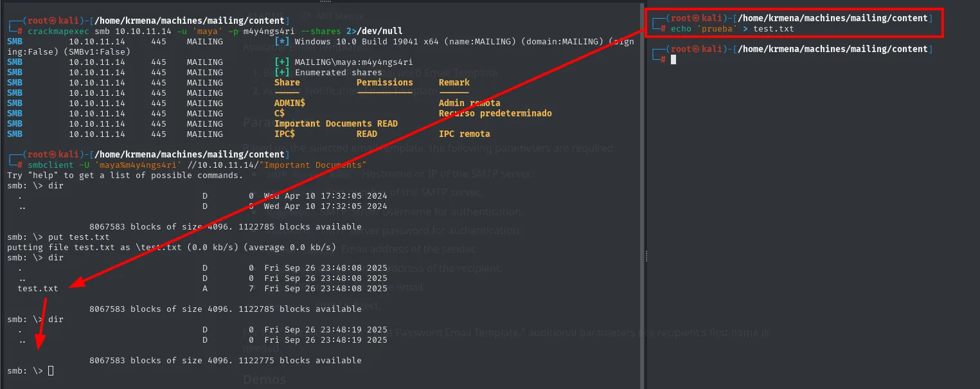Click the 'Share' column header
980x389 pixels.
tap(287, 82)
